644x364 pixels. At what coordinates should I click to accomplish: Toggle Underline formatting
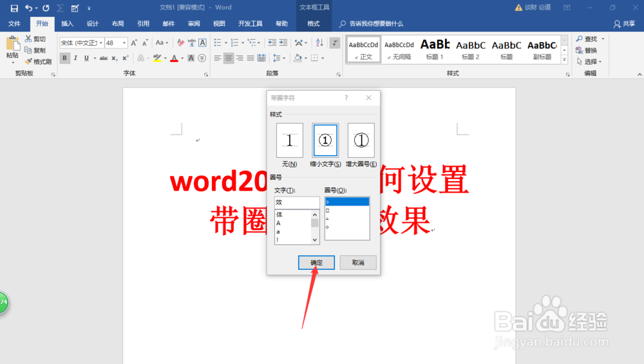(x=86, y=59)
